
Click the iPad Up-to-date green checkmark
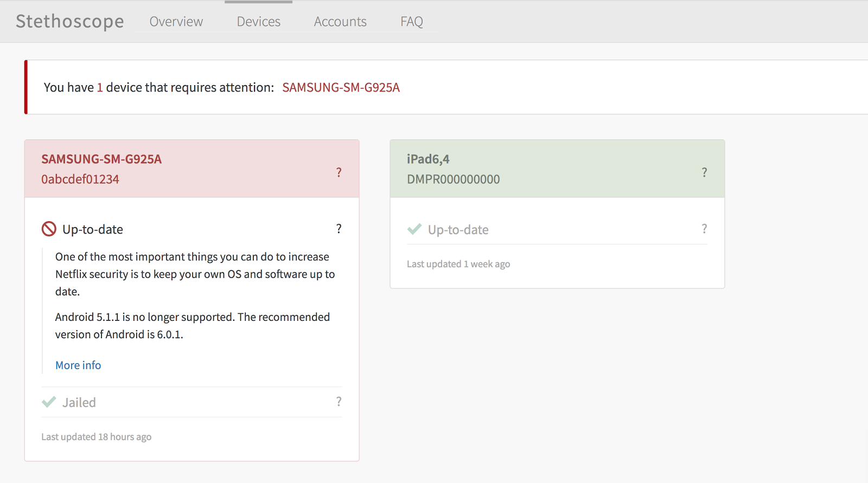(x=414, y=229)
